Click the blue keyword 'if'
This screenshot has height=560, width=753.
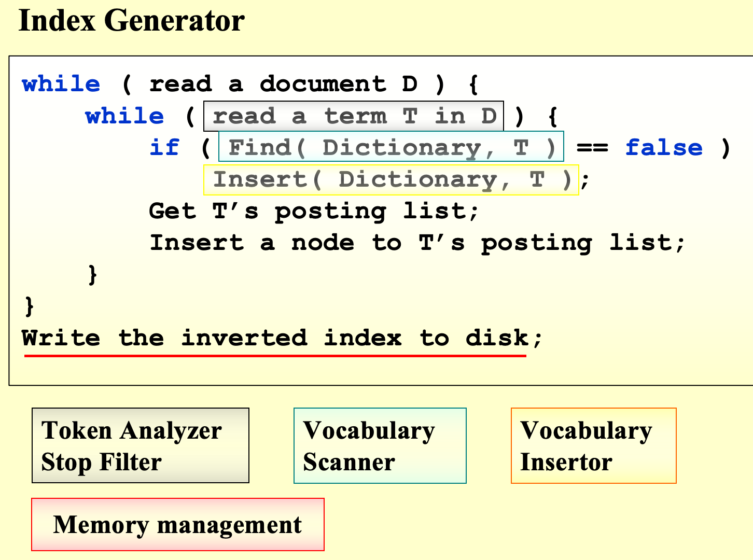point(164,147)
